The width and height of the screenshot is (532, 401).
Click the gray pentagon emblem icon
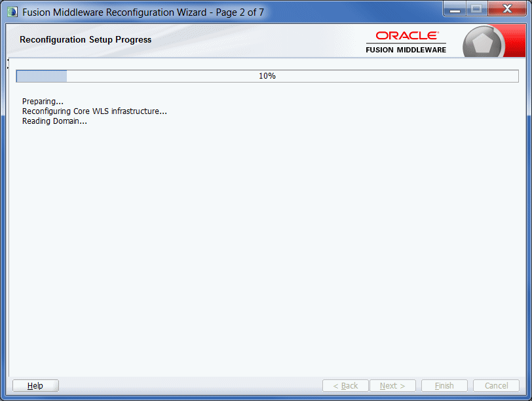tap(482, 43)
